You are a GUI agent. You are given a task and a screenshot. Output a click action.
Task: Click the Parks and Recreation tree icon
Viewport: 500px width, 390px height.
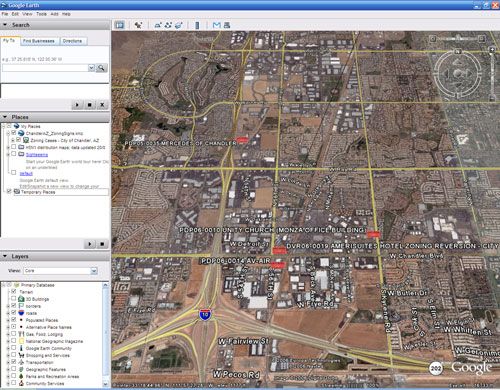tap(21, 376)
